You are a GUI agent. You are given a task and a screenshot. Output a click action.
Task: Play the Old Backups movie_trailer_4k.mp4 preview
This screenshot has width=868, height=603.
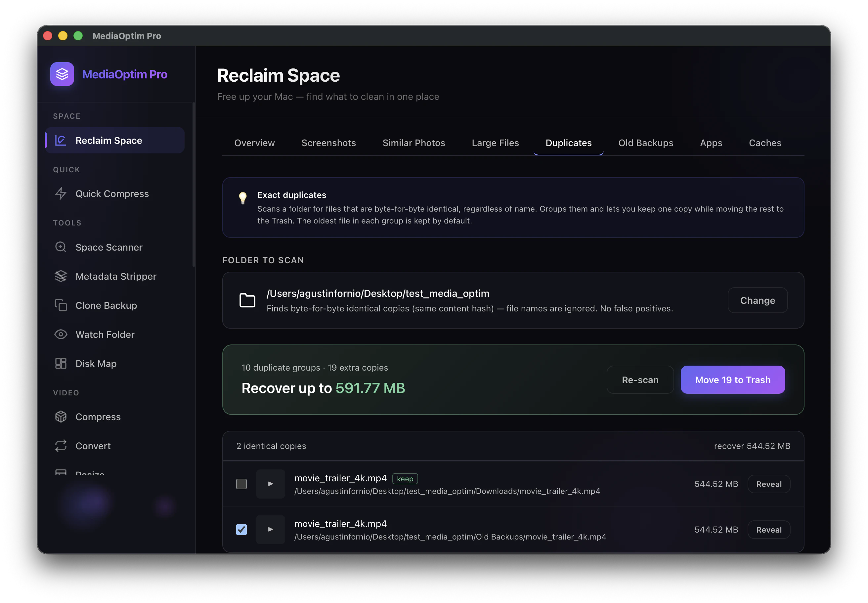click(x=270, y=530)
